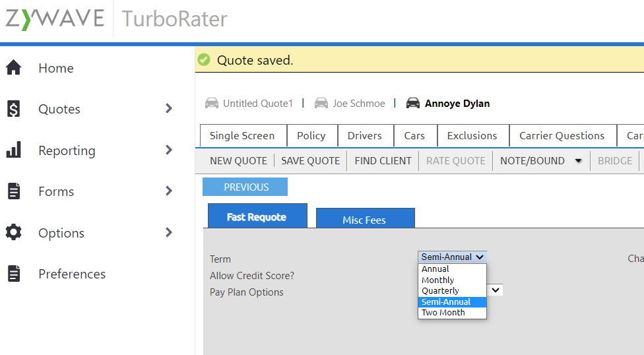Click RATE QUOTE in the toolbar
This screenshot has height=355, width=644.
456,160
